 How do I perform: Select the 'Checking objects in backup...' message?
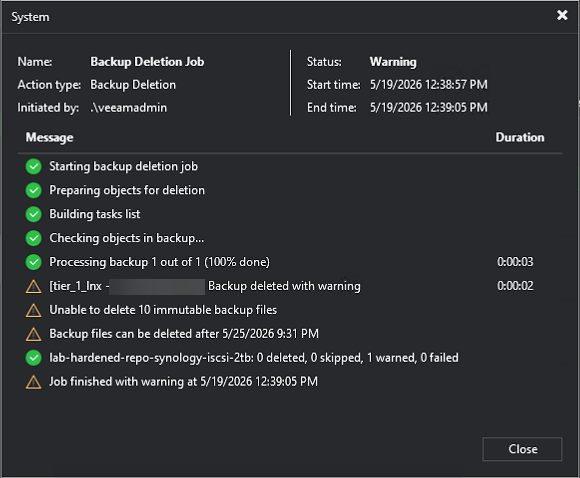[x=127, y=238]
